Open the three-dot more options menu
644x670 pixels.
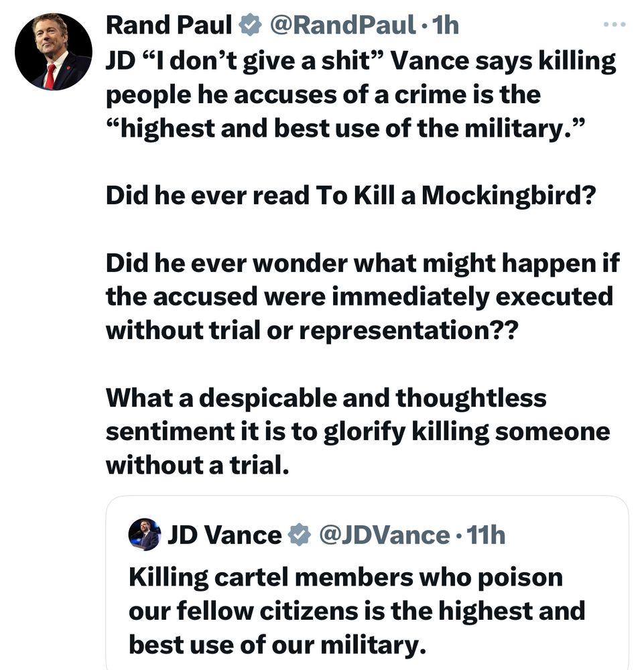(x=613, y=25)
